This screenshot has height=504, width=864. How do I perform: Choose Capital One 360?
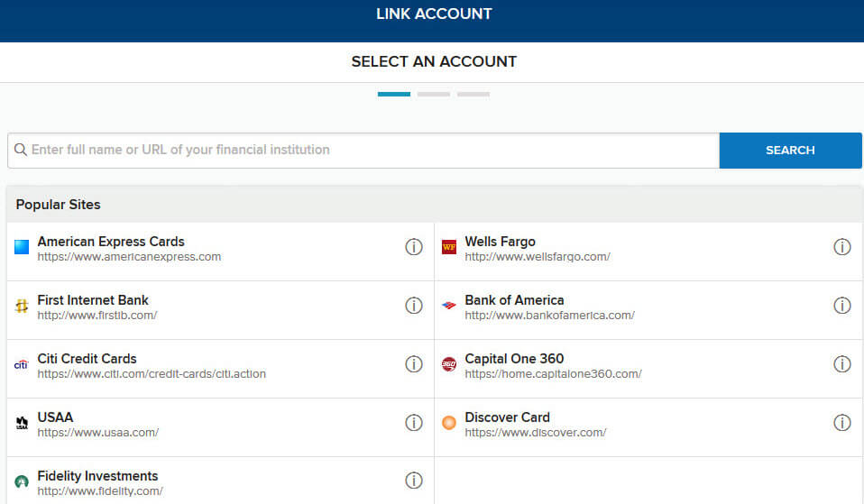point(514,359)
